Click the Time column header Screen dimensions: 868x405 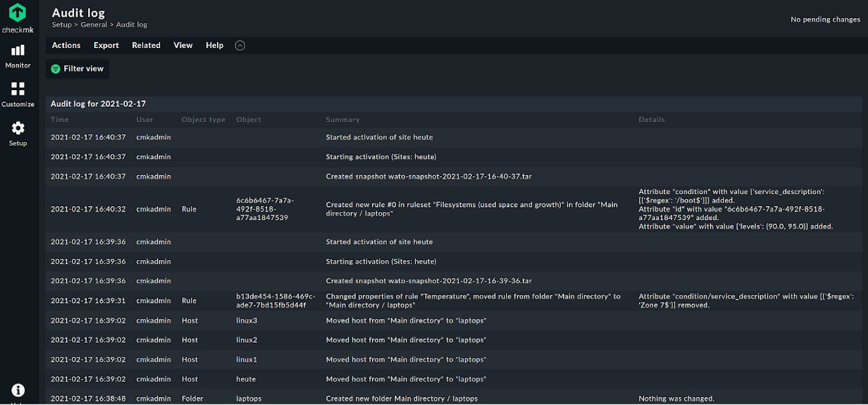(59, 119)
